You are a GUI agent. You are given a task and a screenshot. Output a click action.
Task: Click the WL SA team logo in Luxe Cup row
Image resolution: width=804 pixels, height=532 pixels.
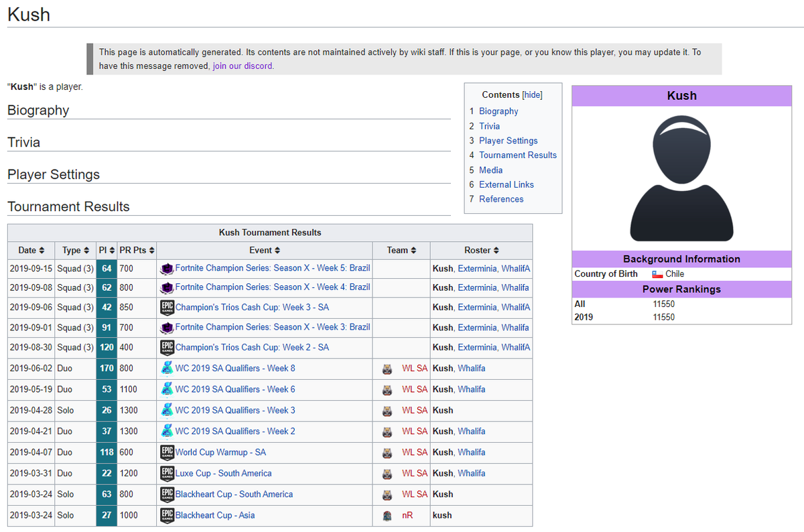387,474
